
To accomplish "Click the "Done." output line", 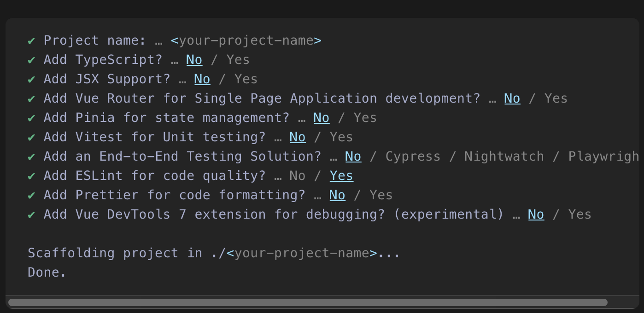I will click(x=47, y=272).
